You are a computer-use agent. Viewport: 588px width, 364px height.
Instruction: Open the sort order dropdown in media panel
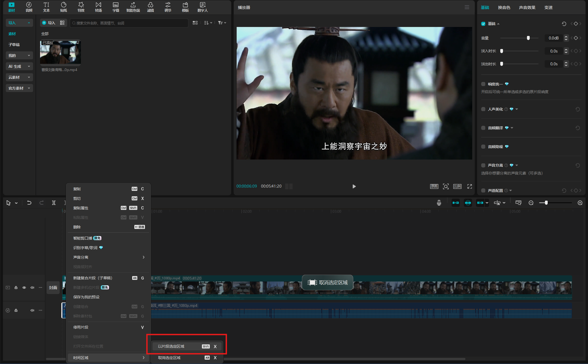tap(208, 23)
